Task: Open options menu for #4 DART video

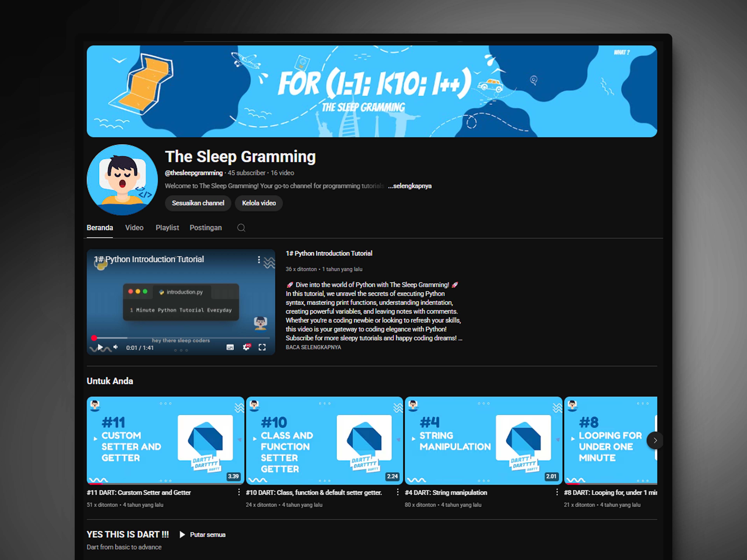Action: click(x=557, y=492)
